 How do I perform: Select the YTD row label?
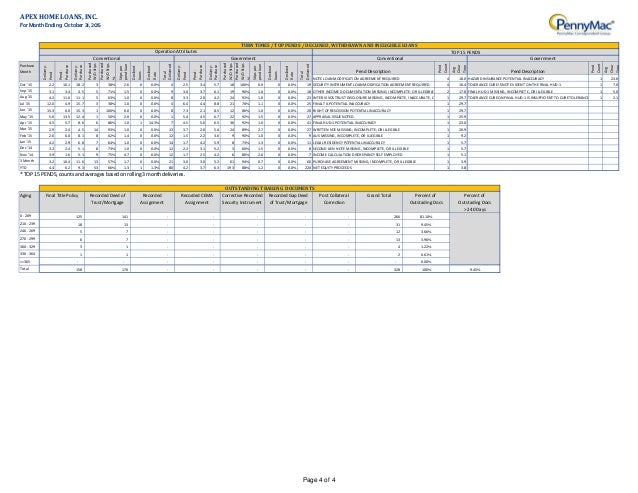24,167
